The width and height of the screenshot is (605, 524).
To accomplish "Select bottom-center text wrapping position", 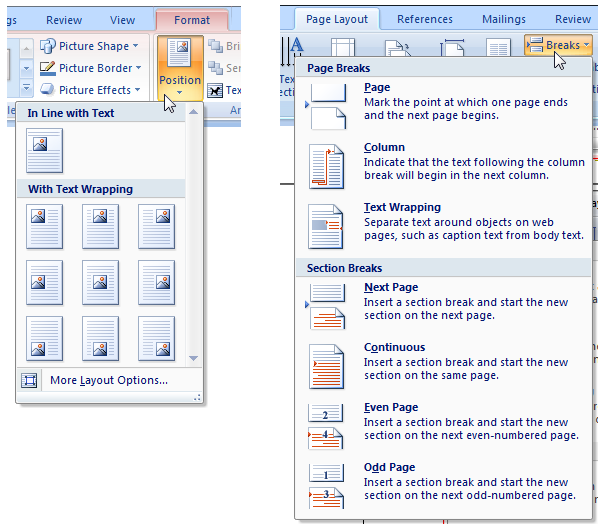I will [100, 339].
